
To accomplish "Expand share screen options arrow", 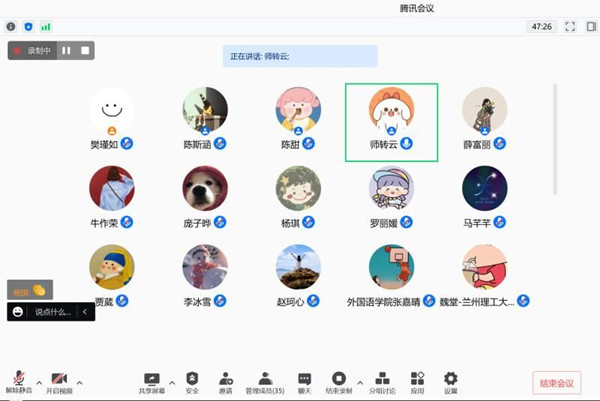I will pyautogui.click(x=172, y=382).
